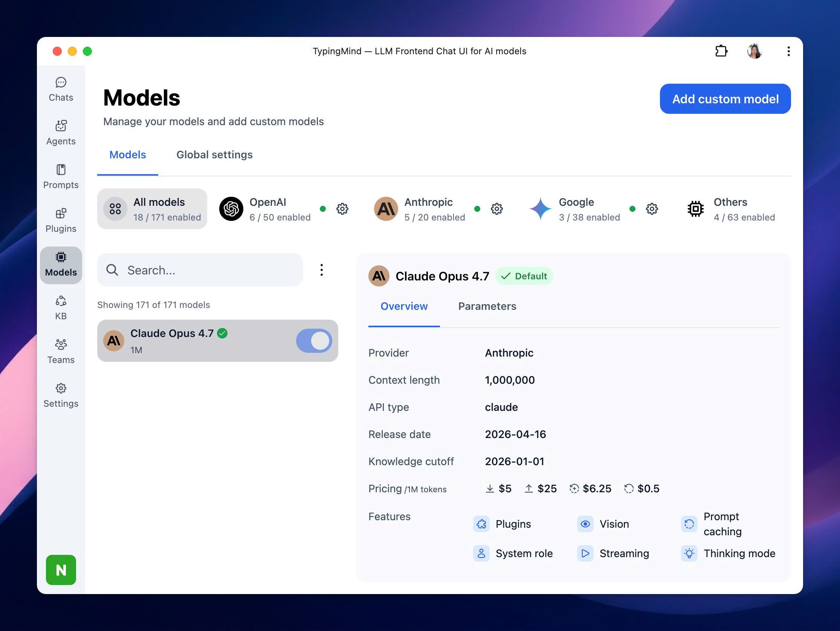Viewport: 840px width, 631px height.
Task: Click the Thinking mode lightbulb icon
Action: [689, 553]
